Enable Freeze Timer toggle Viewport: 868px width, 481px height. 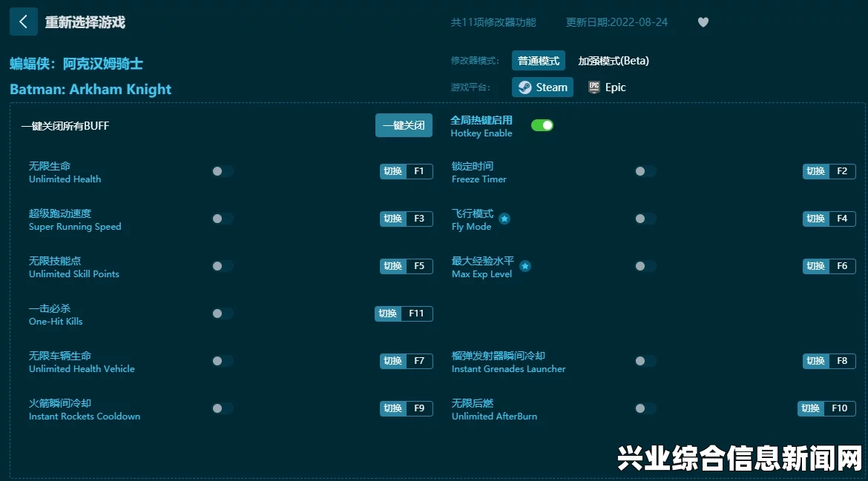[645, 171]
